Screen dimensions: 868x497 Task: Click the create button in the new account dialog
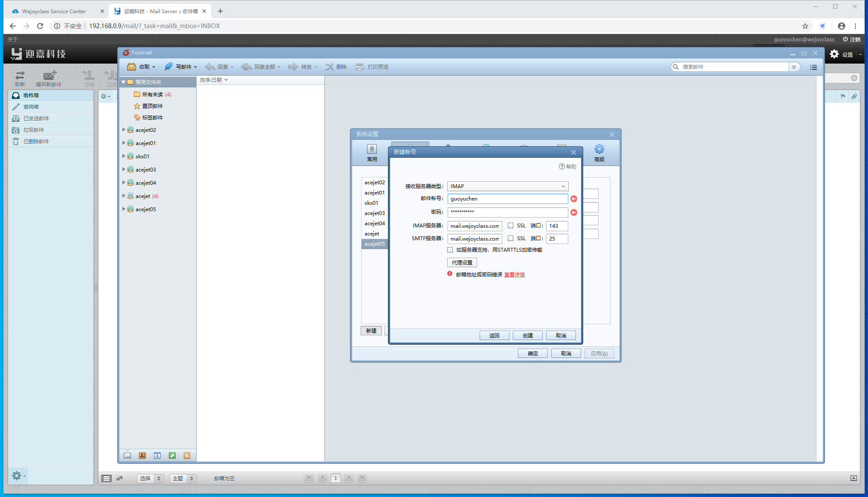point(527,335)
